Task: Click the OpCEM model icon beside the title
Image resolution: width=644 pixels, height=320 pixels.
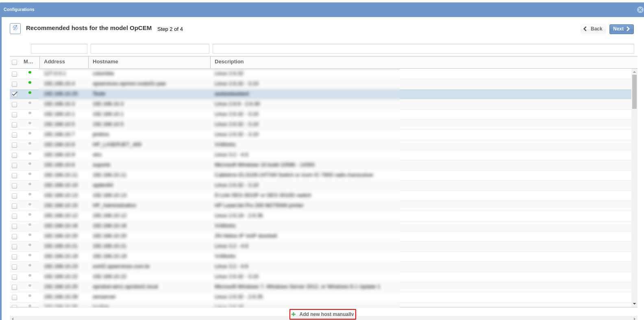Action: (x=15, y=28)
